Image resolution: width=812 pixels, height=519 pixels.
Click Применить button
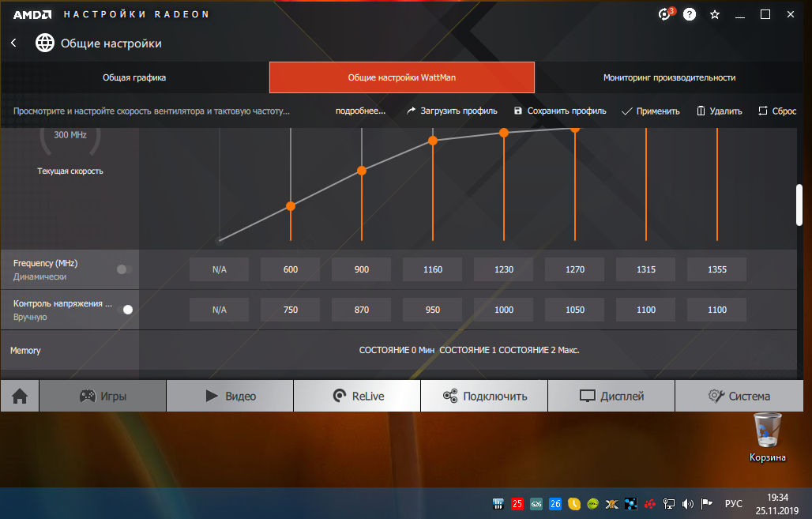650,111
